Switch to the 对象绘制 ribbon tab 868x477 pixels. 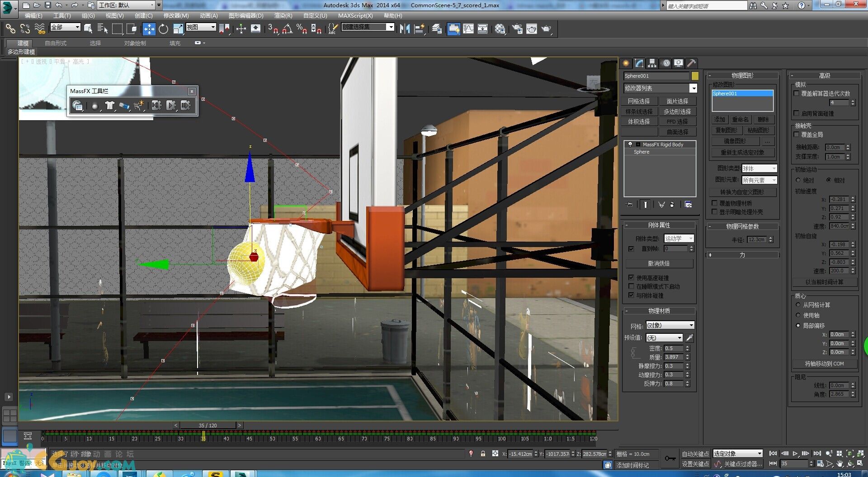135,43
